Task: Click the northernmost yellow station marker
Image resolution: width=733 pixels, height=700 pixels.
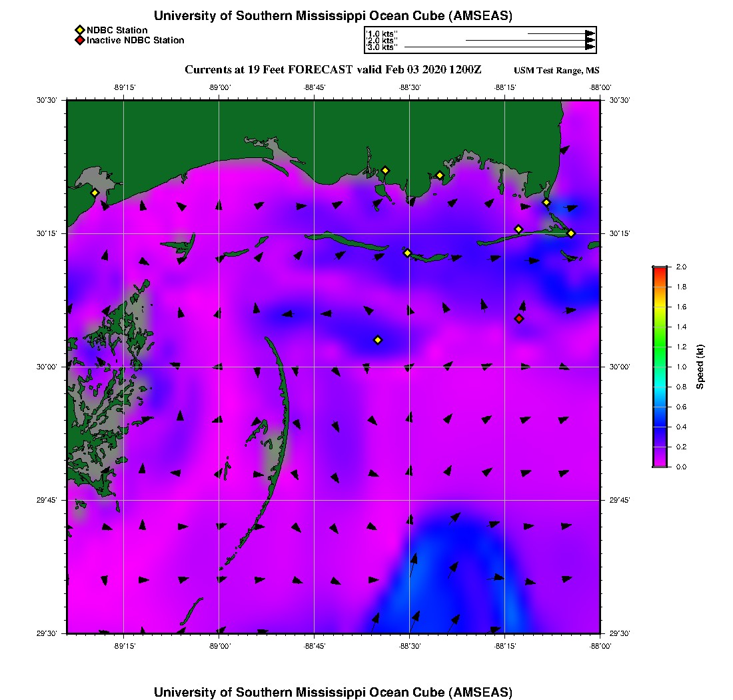Action: tap(385, 170)
